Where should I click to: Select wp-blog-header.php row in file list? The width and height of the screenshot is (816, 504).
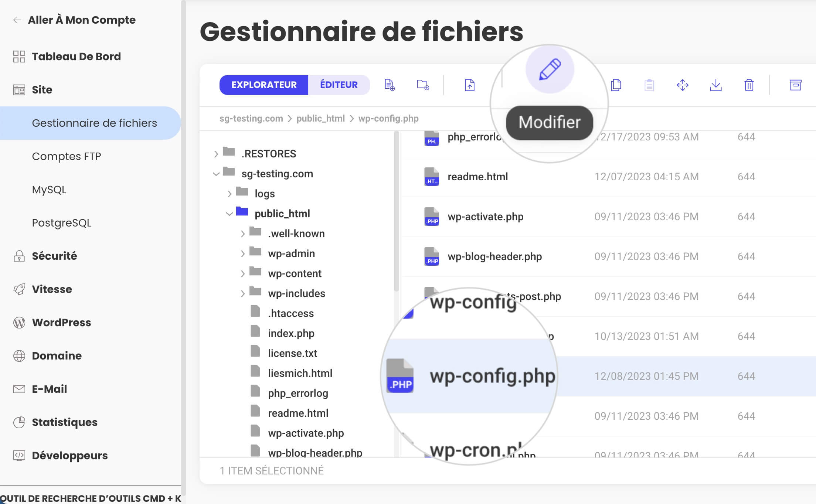tap(609, 256)
